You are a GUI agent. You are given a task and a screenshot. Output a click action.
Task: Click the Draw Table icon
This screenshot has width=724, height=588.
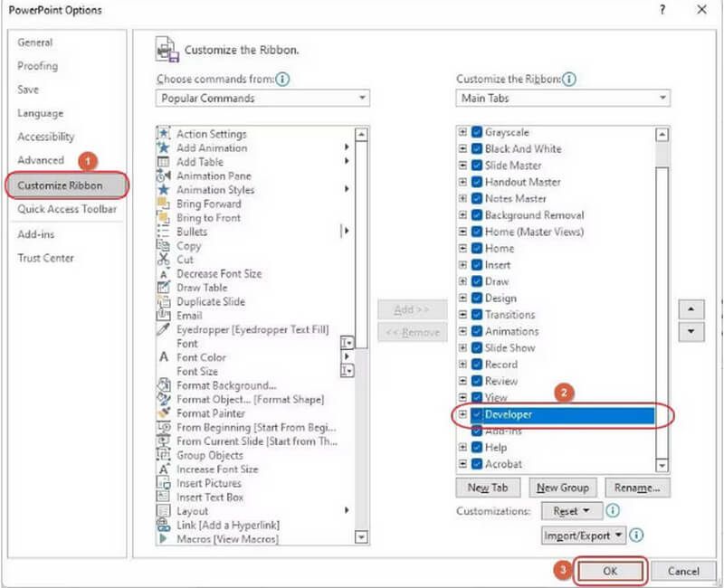pos(164,288)
